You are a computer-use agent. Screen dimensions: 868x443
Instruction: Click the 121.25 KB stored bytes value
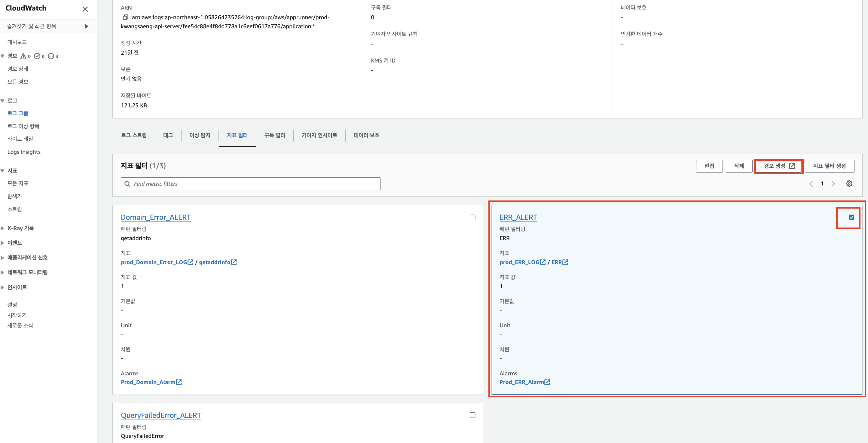point(134,105)
